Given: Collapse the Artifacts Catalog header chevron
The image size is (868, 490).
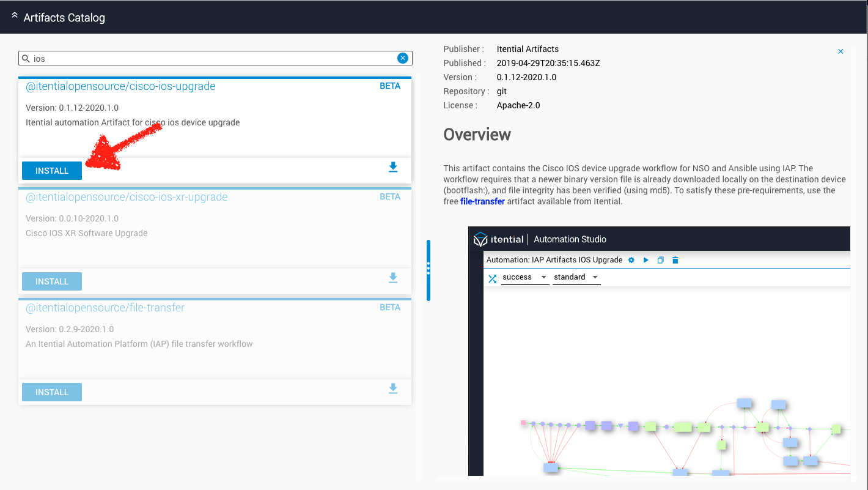Looking at the screenshot, I should click(15, 16).
